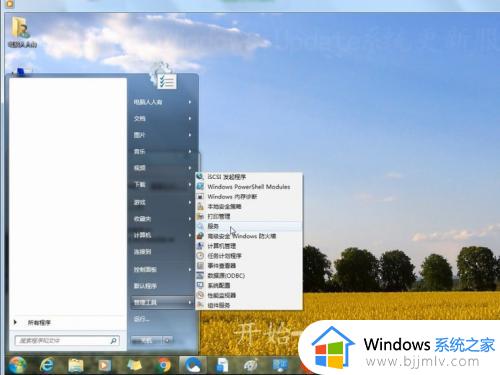The image size is (500, 375).
Task: Click the local security policy icon
Action: click(200, 206)
